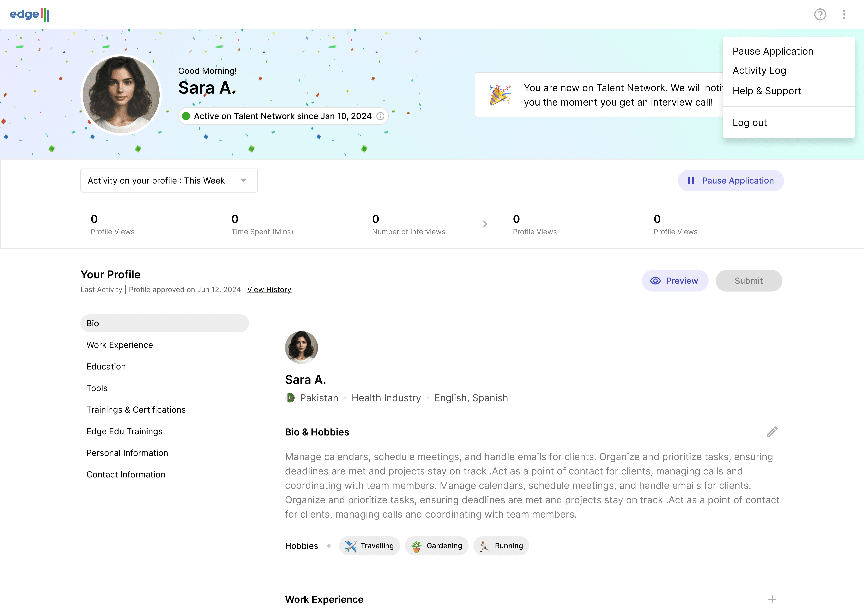Edit Bio & Hobbies with pencil icon
This screenshot has height=616, width=864.
(x=772, y=432)
